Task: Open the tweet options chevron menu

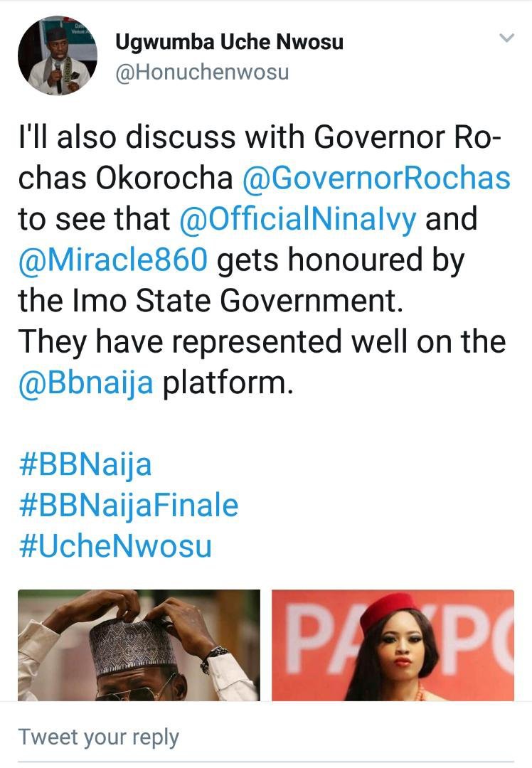Action: point(506,38)
